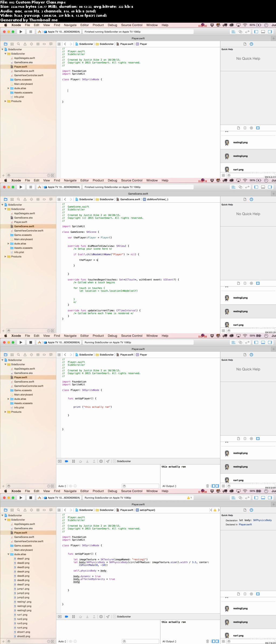Screen dimensions: 276x644
Task: Click the Player.swift link in Quick Help
Action: pos(245,525)
